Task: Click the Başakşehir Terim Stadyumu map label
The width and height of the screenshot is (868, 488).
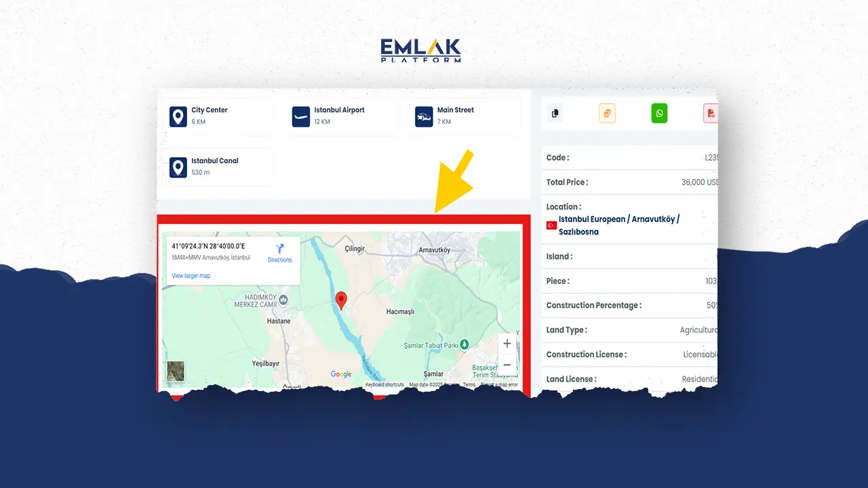Action: (494, 372)
